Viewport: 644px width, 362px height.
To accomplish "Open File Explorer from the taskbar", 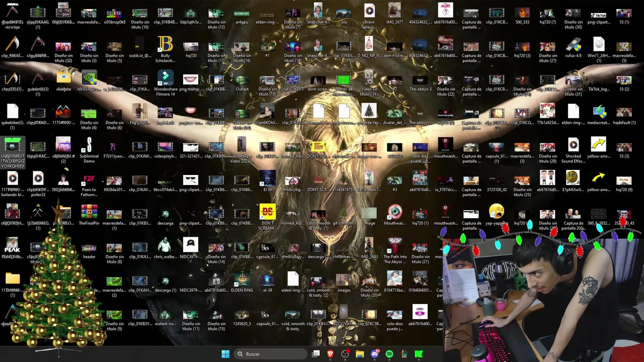I will pos(360,354).
